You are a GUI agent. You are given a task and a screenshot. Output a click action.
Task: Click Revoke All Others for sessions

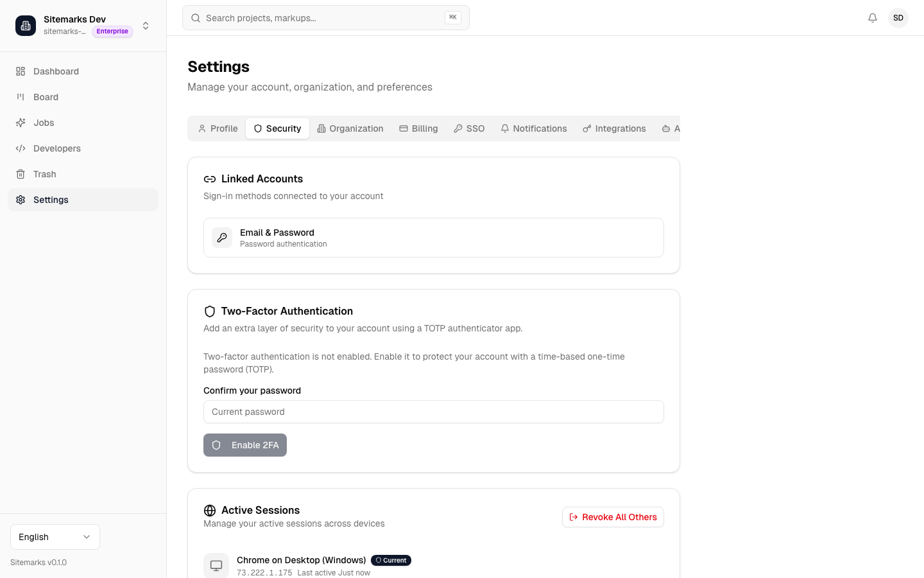point(612,517)
